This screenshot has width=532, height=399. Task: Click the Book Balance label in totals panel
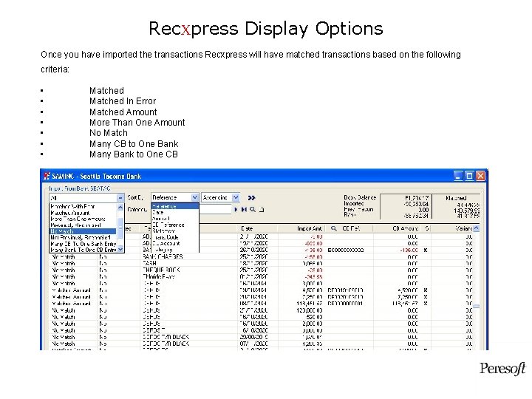360,197
